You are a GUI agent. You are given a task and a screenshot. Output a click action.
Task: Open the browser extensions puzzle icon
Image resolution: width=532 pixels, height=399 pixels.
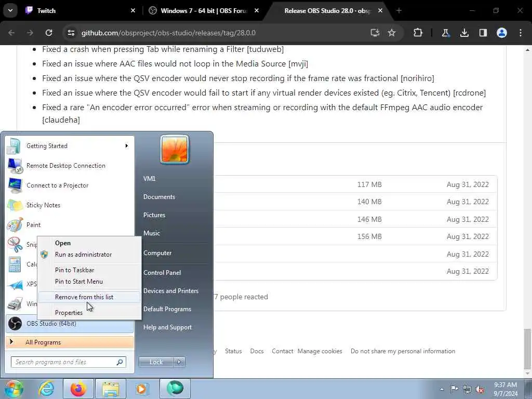[418, 33]
